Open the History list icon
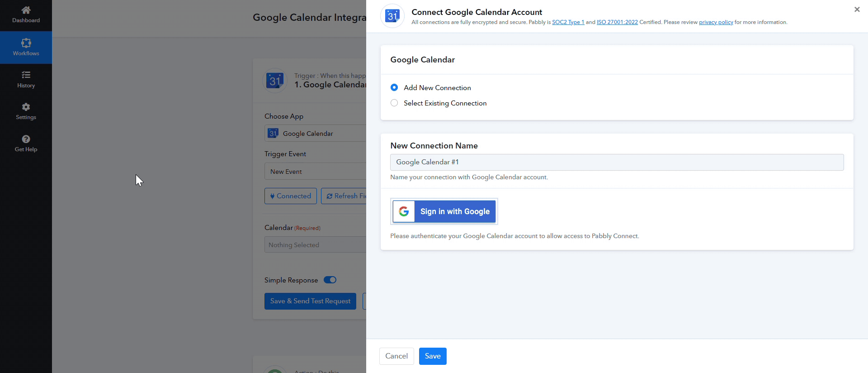Viewport: 868px width, 373px height. click(26, 75)
